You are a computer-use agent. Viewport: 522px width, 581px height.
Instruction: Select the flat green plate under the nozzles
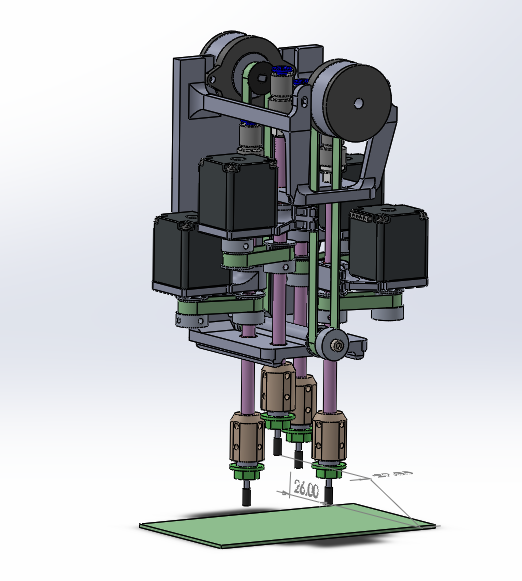(287, 525)
